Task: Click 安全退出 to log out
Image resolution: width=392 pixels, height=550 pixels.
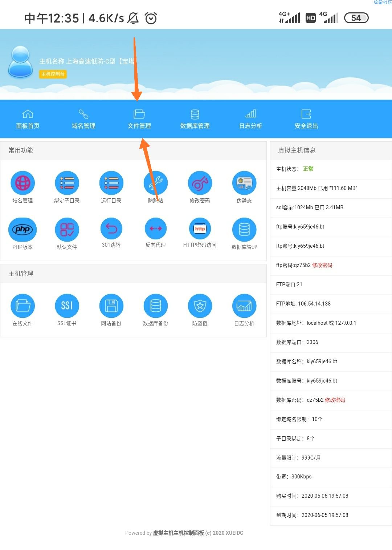Action: [306, 119]
